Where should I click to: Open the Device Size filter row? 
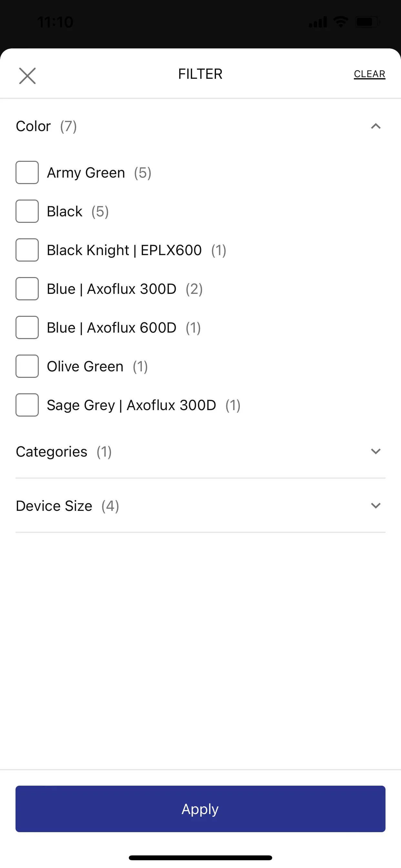(x=200, y=505)
